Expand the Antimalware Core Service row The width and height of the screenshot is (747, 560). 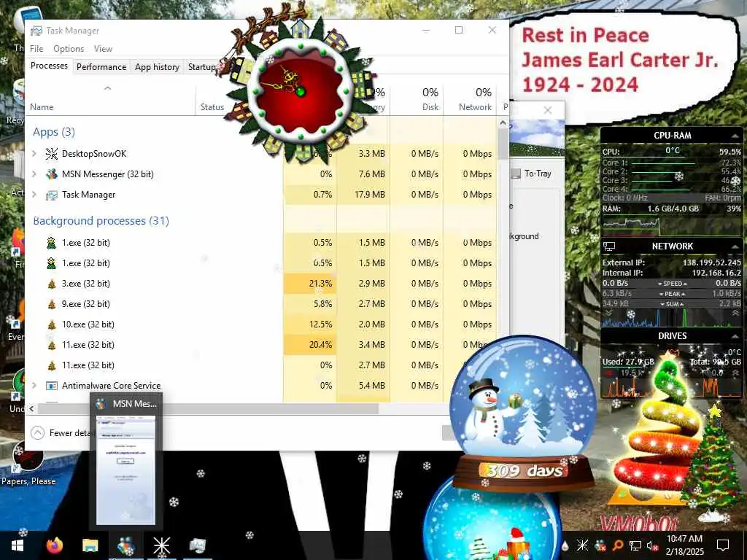tap(34, 385)
